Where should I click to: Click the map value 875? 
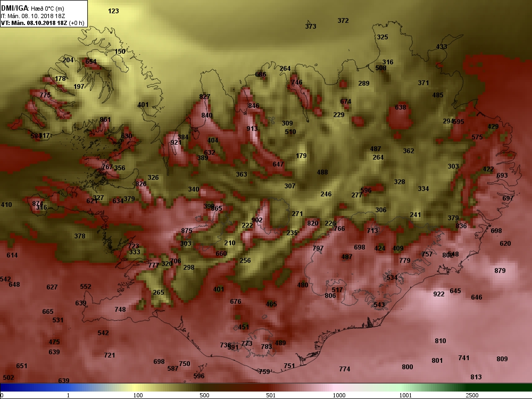[x=187, y=230]
